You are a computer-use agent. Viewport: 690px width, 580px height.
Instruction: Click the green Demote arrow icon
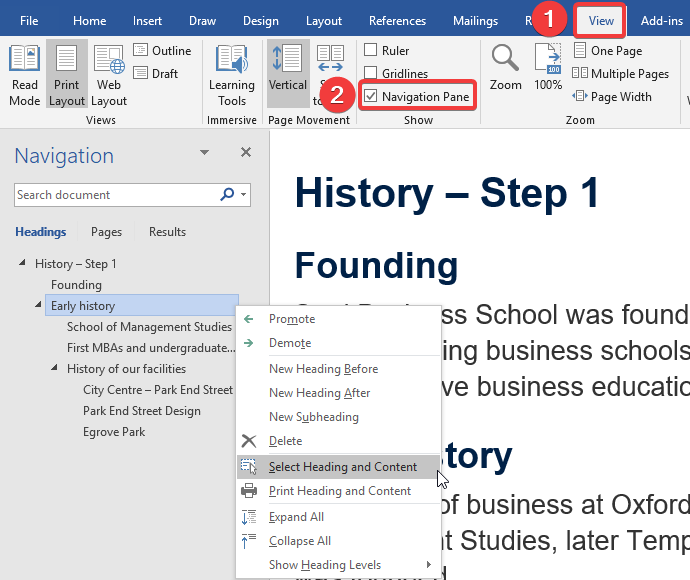pyautogui.click(x=249, y=342)
